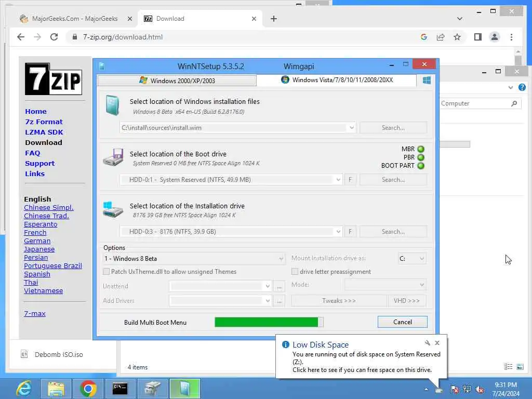This screenshot has height=399, width=532.
Task: Click the Low Disk Space notification text
Action: 366,362
